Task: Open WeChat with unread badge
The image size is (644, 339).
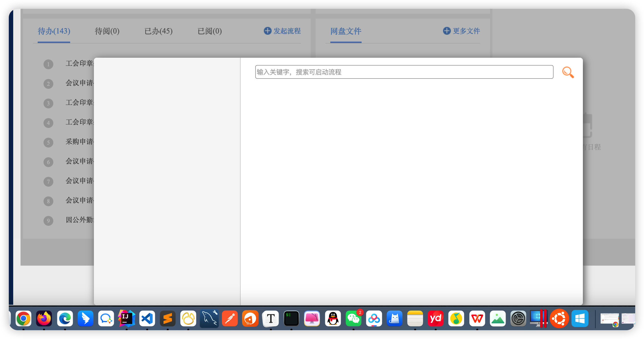Action: [x=353, y=318]
